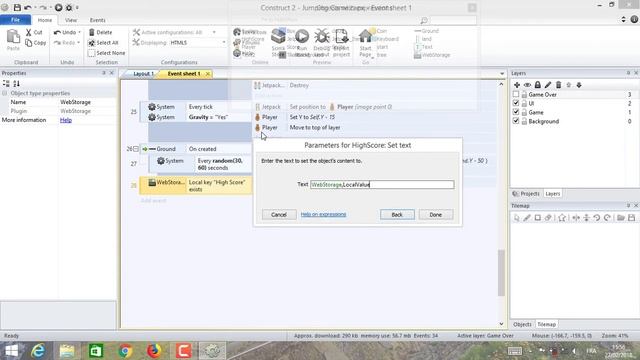Viewport: 640px width, 360px height.
Task: Click the Cut scissors icon
Action: coord(29,32)
